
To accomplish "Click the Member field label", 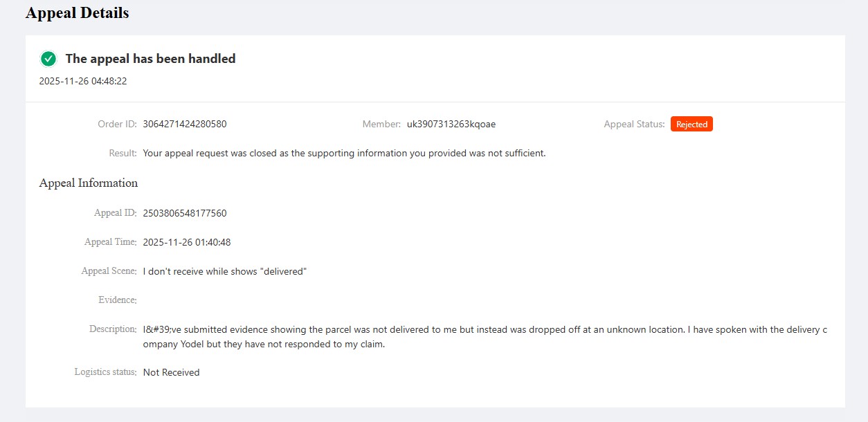I will point(381,125).
